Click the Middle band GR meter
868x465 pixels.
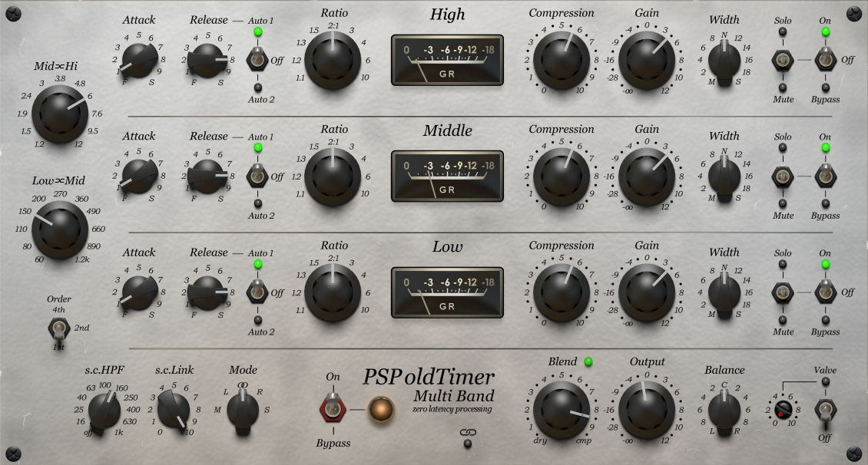tap(447, 176)
